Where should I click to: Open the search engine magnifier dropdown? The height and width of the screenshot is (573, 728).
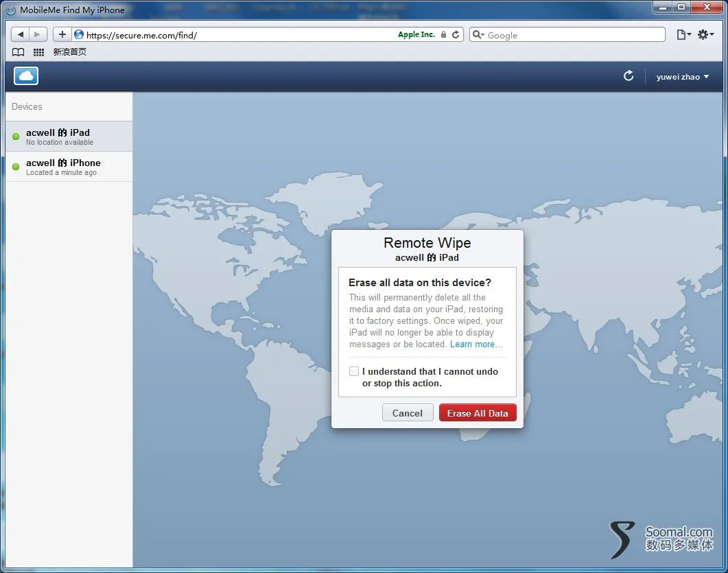478,34
